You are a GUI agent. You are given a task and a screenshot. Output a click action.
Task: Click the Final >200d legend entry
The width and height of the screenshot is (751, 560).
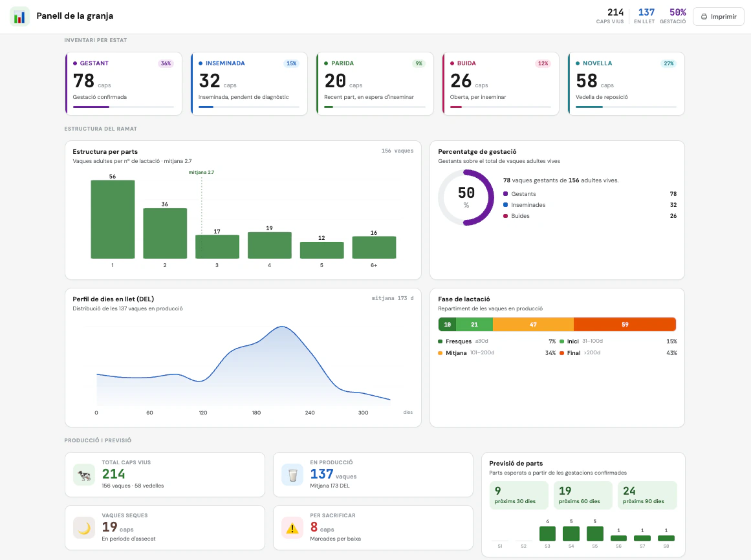click(618, 353)
